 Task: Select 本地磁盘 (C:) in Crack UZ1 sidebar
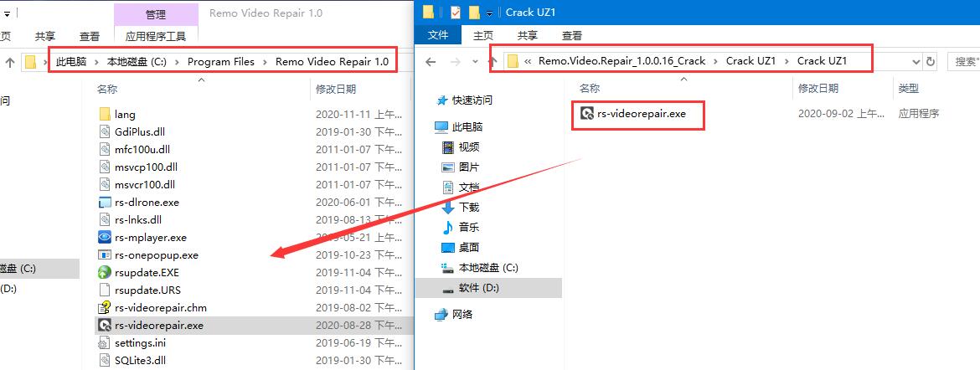click(x=489, y=268)
